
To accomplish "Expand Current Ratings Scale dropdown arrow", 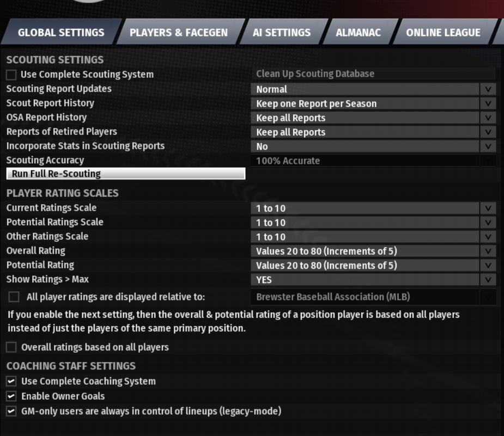I will 488,208.
